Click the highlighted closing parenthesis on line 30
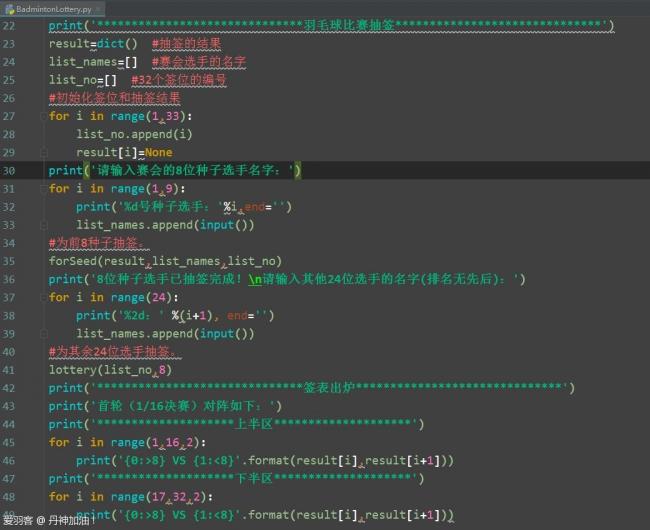 coord(297,170)
